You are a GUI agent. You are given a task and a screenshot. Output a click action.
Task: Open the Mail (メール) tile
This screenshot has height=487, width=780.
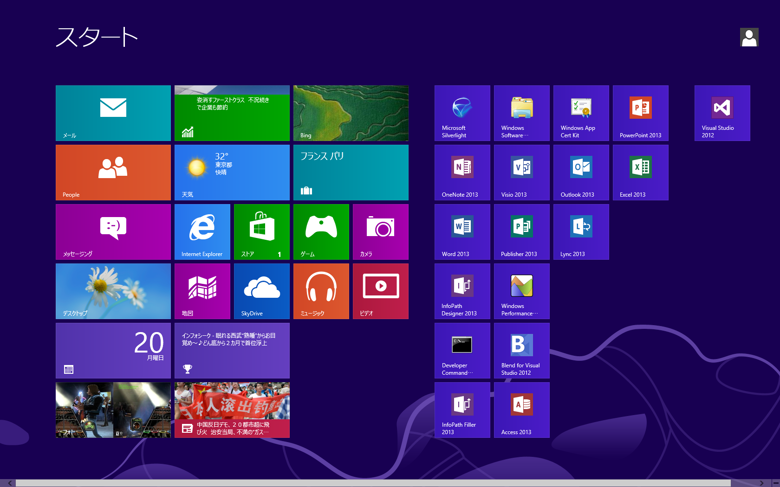coord(113,113)
